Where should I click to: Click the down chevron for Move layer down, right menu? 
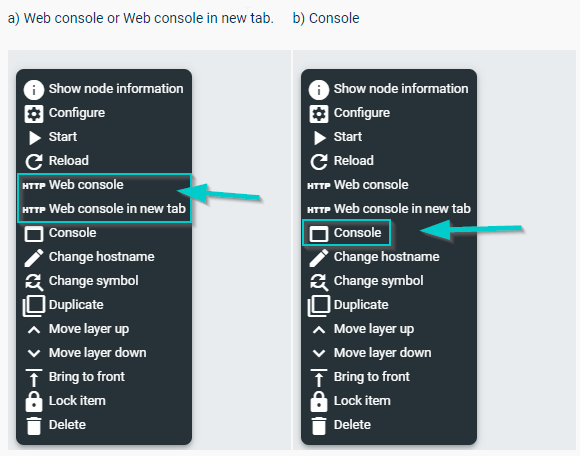(x=319, y=354)
